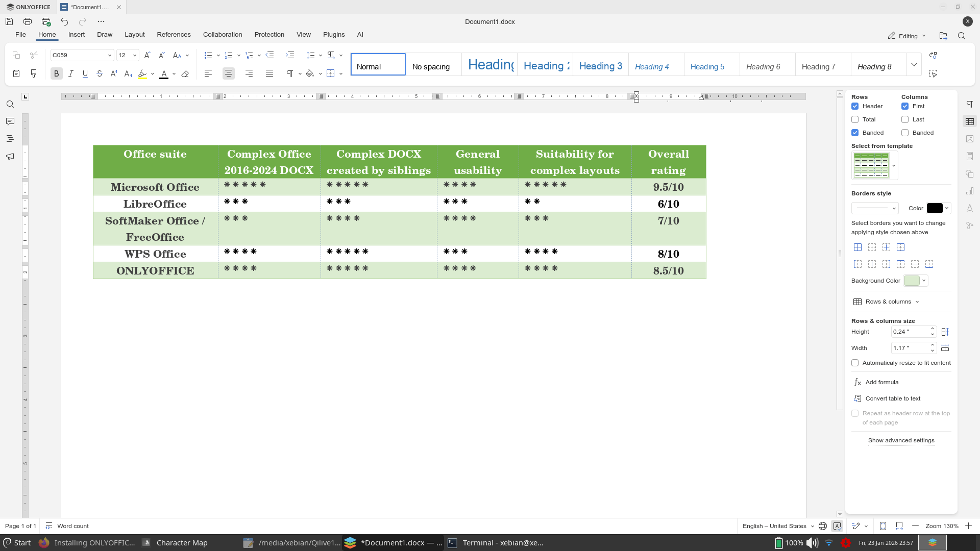Expand the font name dropdown

pos(109,55)
